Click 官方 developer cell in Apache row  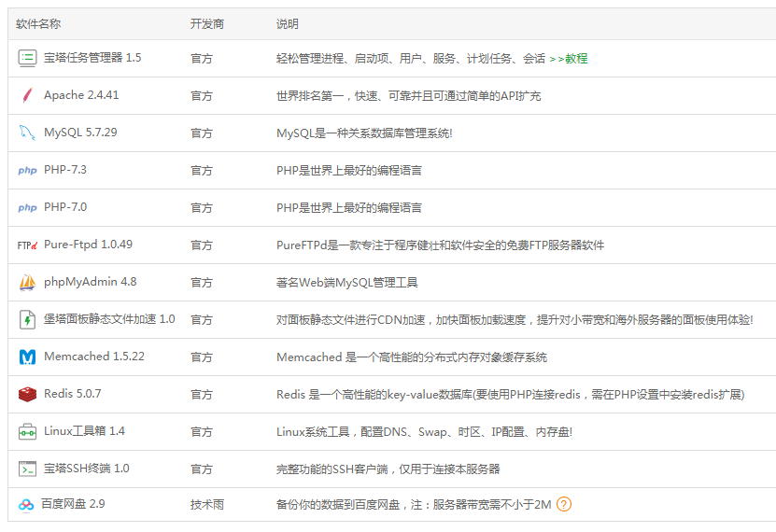pos(202,96)
